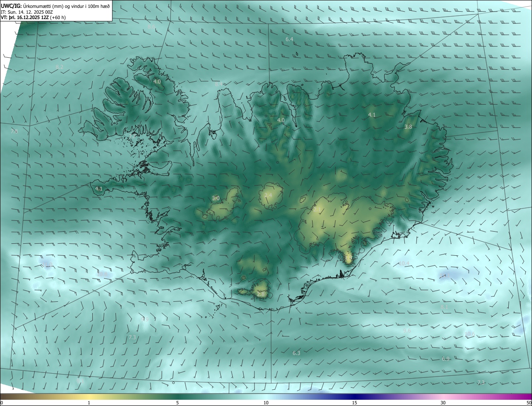The height and width of the screenshot is (406, 532).
Task: Click the init time 'IT: Sun. 14. 12. 2025 00Z'
Action: point(27,12)
